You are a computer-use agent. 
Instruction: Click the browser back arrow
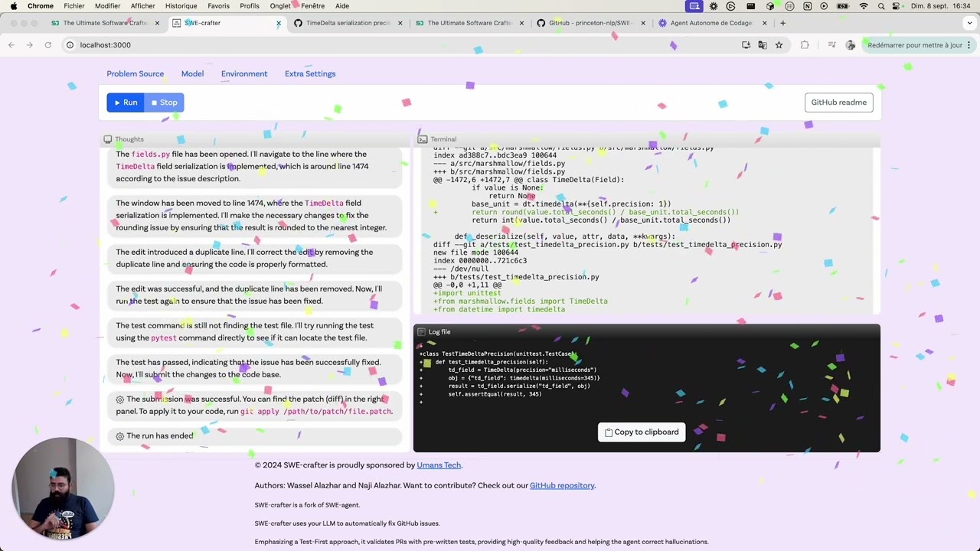click(x=11, y=45)
